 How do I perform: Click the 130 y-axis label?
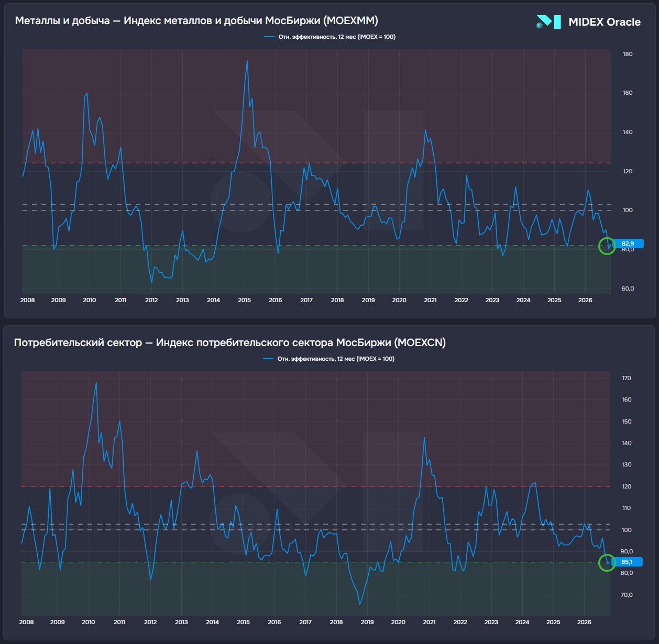627,464
